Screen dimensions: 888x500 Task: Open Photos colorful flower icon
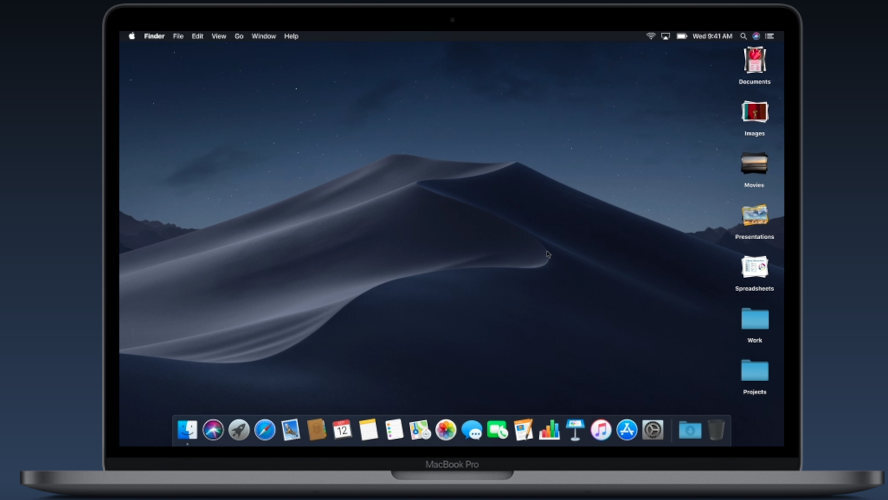pyautogui.click(x=446, y=430)
